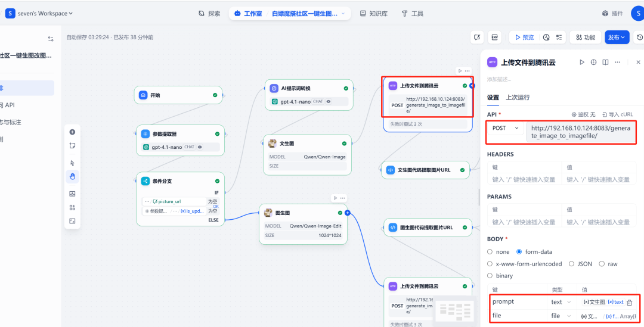Open the help book icon in panel
This screenshot has width=644, height=327.
605,62
